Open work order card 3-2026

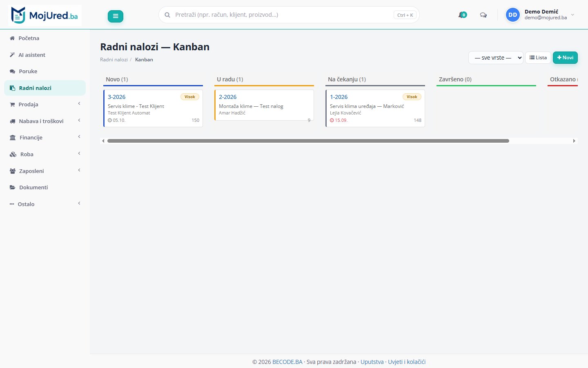153,108
